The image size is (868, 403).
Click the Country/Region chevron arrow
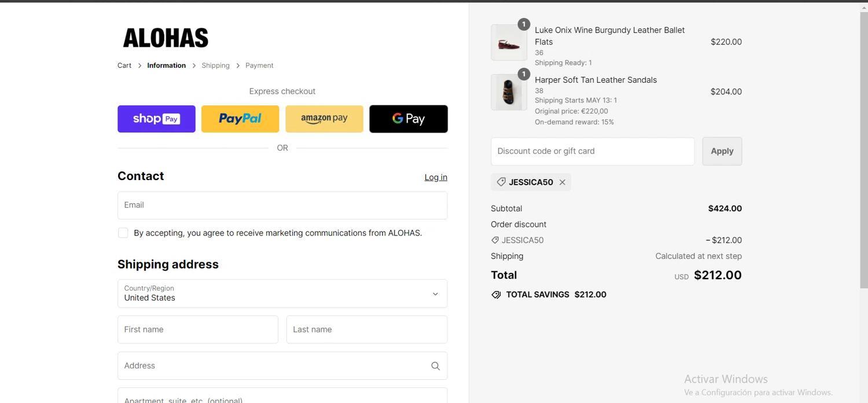click(435, 294)
